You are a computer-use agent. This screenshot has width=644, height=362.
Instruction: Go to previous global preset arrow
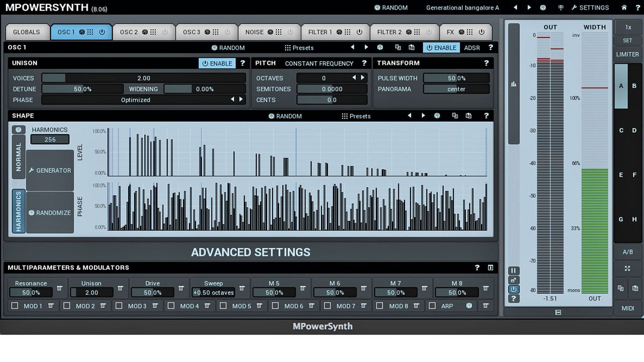coord(516,8)
